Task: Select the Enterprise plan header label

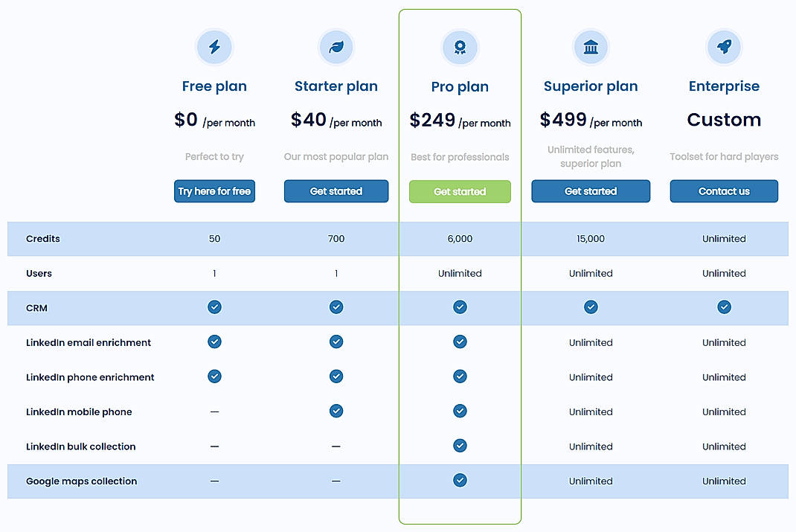Action: [x=724, y=86]
